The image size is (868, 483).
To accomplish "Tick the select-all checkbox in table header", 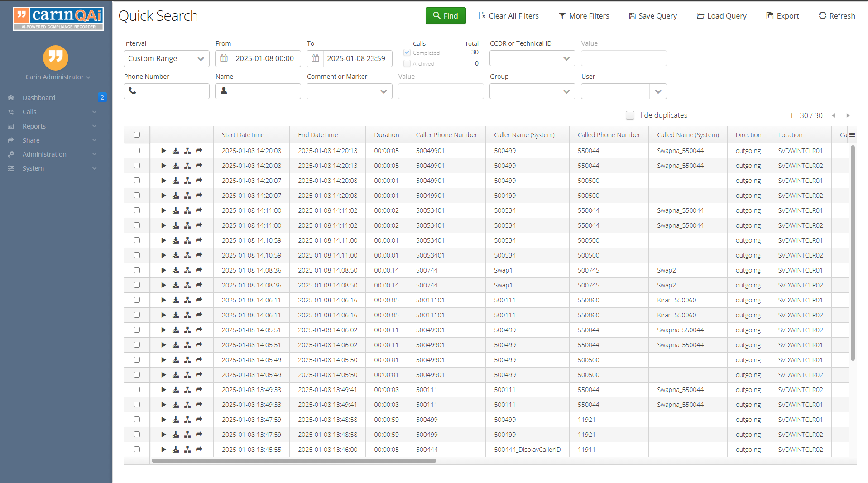I will click(x=137, y=135).
